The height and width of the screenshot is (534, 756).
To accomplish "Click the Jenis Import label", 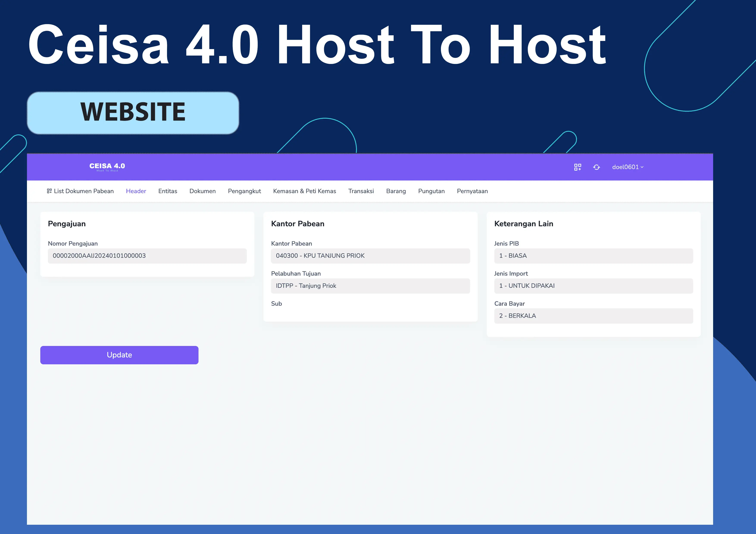I will (x=511, y=273).
